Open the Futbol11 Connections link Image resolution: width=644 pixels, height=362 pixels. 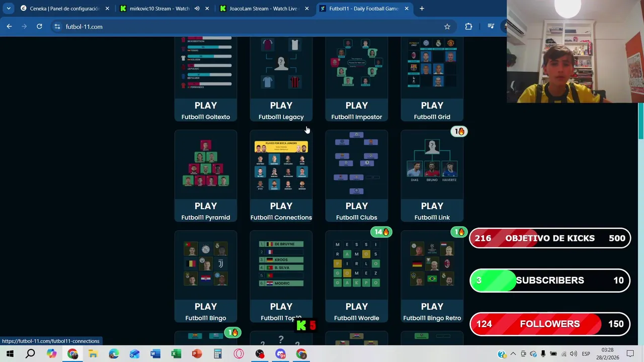pyautogui.click(x=281, y=217)
